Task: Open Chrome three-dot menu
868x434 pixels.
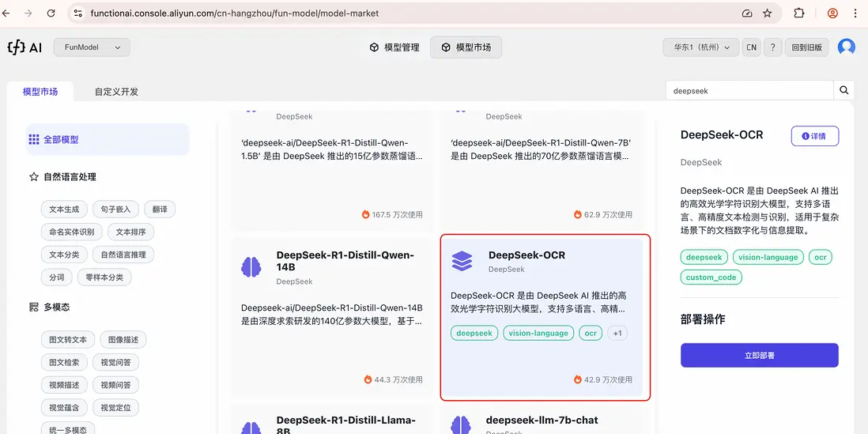Action: tap(856, 13)
